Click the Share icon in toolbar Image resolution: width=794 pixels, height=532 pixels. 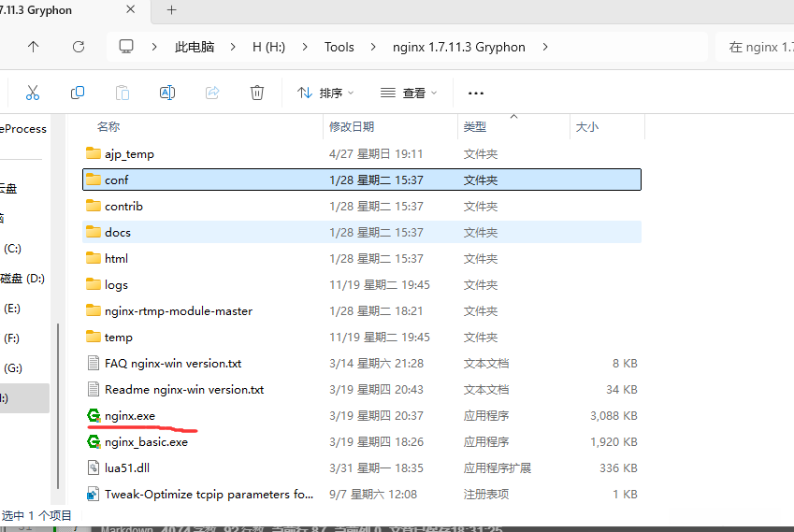[212, 93]
